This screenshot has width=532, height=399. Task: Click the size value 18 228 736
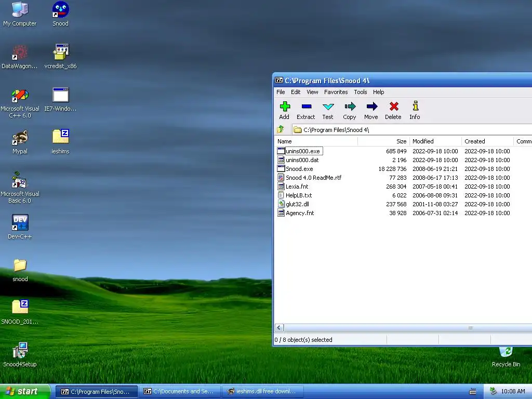[x=392, y=169]
